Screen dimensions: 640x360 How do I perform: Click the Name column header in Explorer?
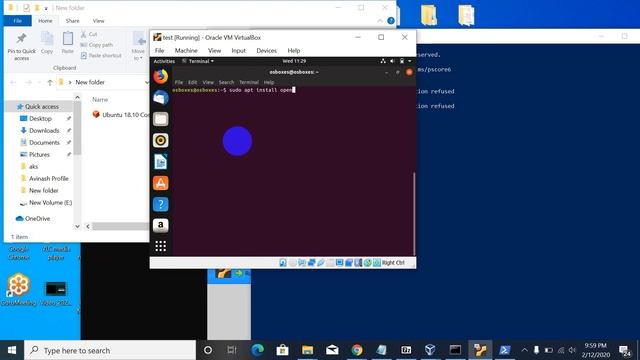pyautogui.click(x=100, y=100)
